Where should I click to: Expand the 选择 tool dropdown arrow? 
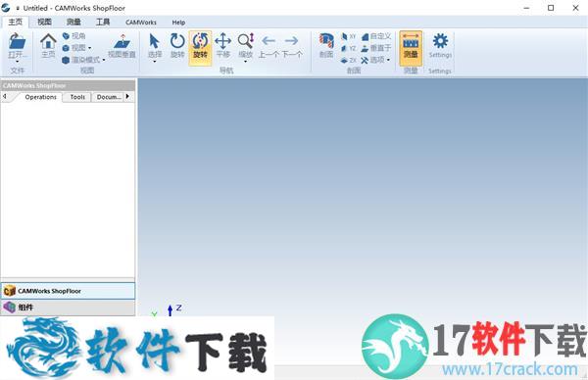[x=155, y=62]
